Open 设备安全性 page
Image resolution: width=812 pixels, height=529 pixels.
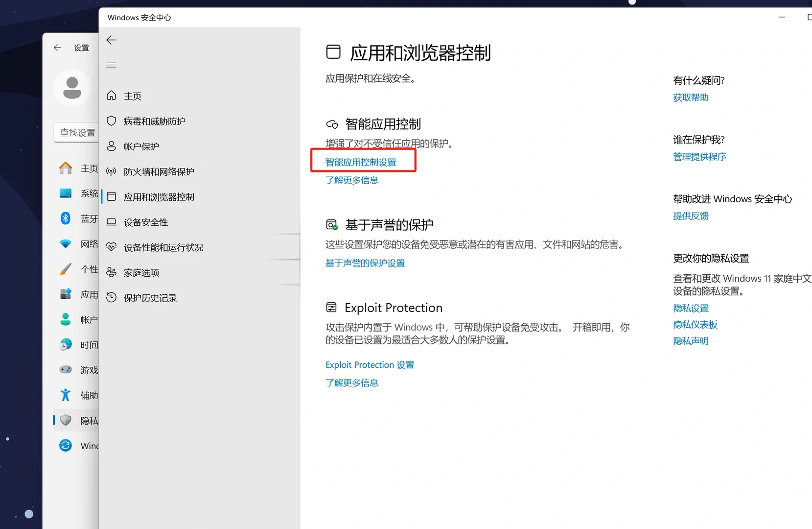coord(145,221)
